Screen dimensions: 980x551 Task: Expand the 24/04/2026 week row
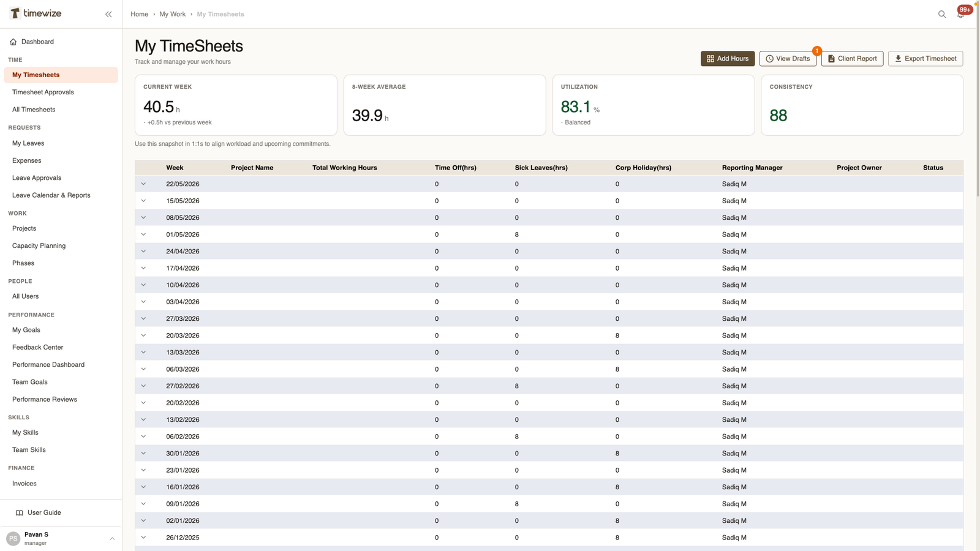(143, 252)
